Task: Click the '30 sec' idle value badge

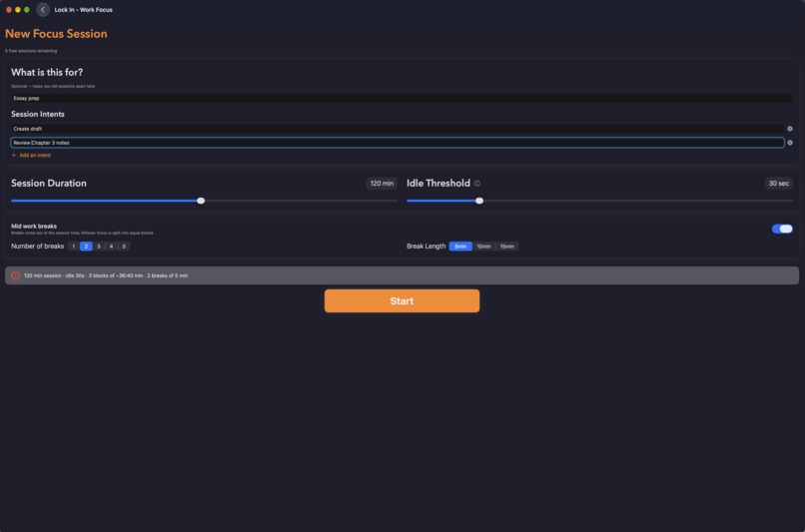Action: coord(778,183)
